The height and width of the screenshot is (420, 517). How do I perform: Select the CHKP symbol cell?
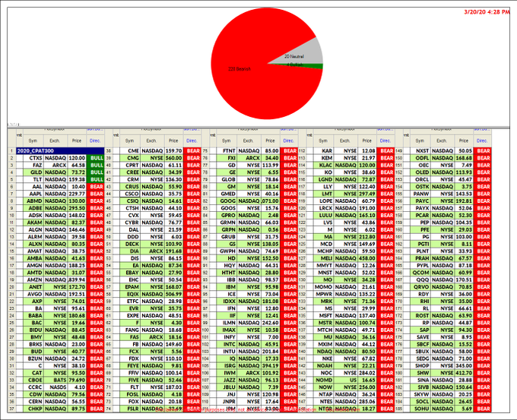(x=33, y=409)
